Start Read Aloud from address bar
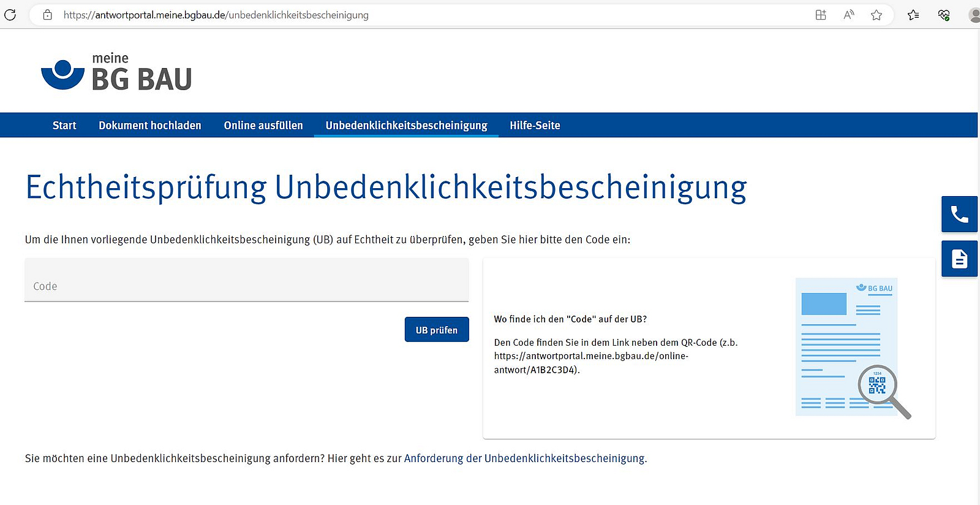This screenshot has width=980, height=505. point(848,15)
